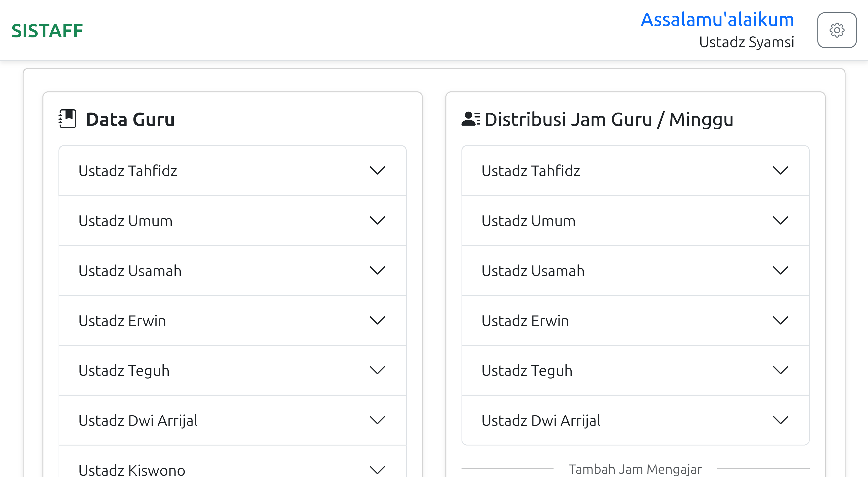The height and width of the screenshot is (477, 868).
Task: Click chevron for Ustadz Teguh in Data Guru
Action: tap(377, 370)
